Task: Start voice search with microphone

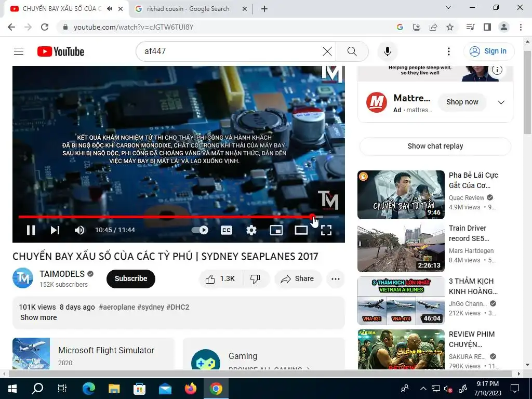Action: pyautogui.click(x=387, y=51)
